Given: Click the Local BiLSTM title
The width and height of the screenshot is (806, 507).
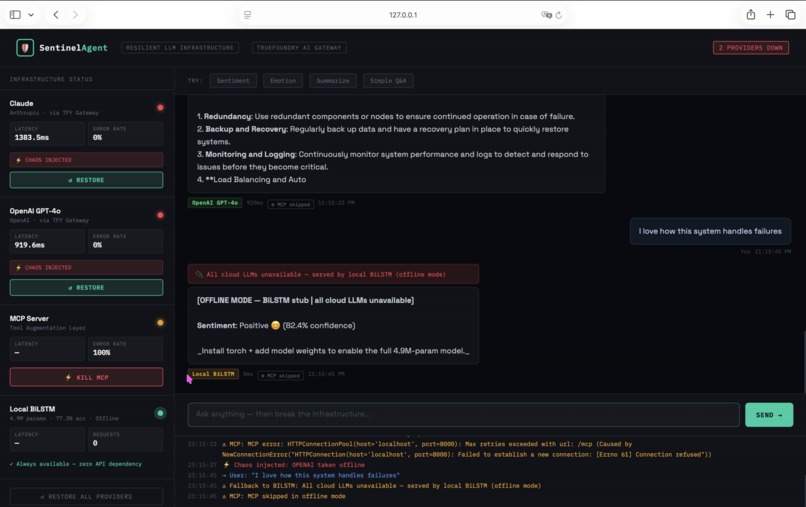Looking at the screenshot, I should pyautogui.click(x=32, y=409).
